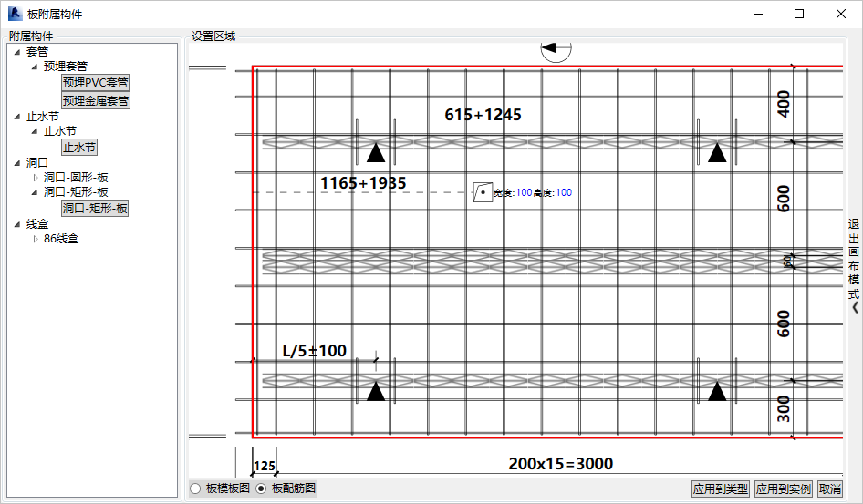Viewport: 863px width, 504px height.
Task: Collapse the 止水节 top-level node
Action: tap(17, 117)
